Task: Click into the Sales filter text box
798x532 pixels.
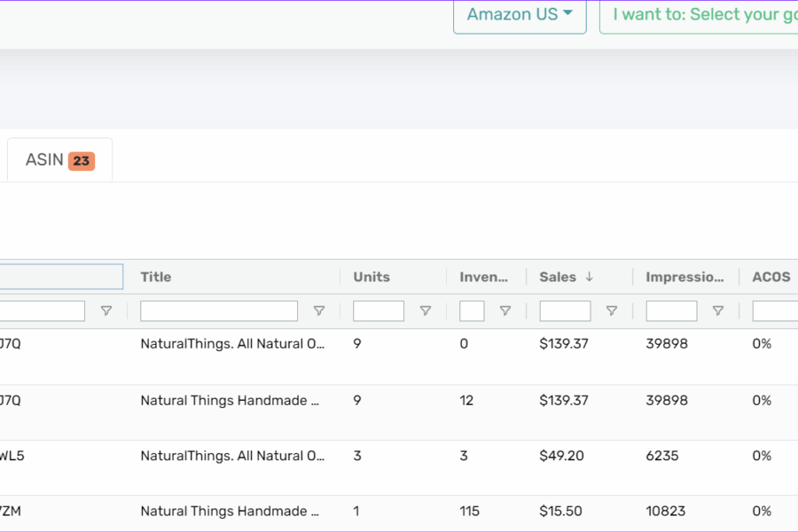Action: click(x=565, y=310)
